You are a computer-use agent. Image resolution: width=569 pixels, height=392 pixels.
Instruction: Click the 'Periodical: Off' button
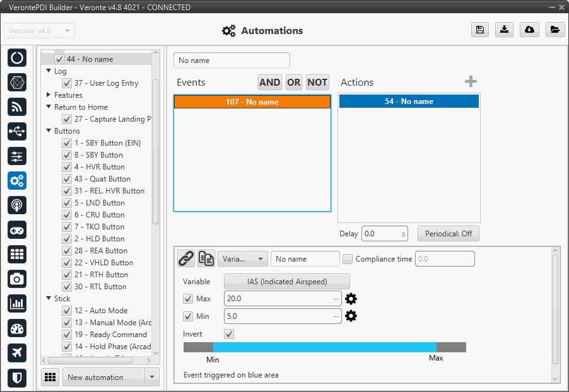[x=448, y=234]
